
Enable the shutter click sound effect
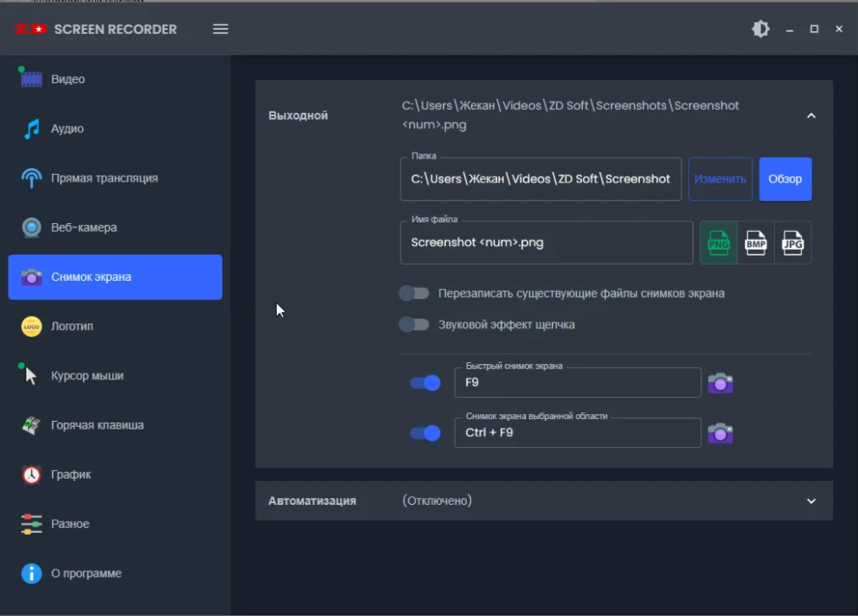(414, 323)
